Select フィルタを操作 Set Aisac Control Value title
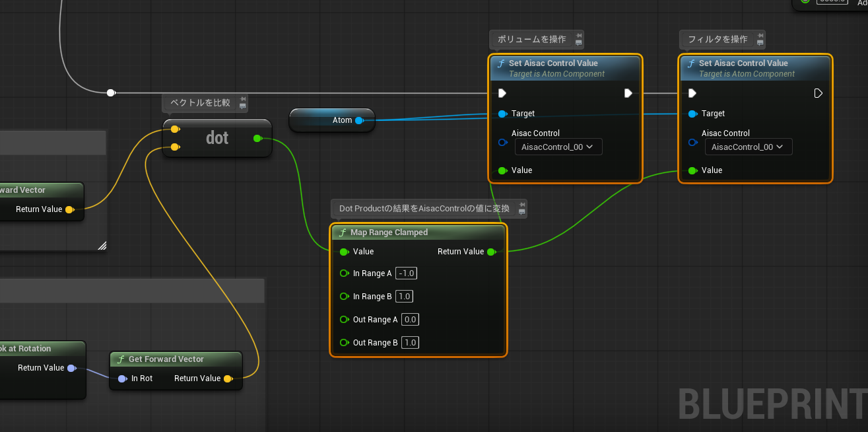Viewport: 868px width, 432px height. [x=743, y=63]
